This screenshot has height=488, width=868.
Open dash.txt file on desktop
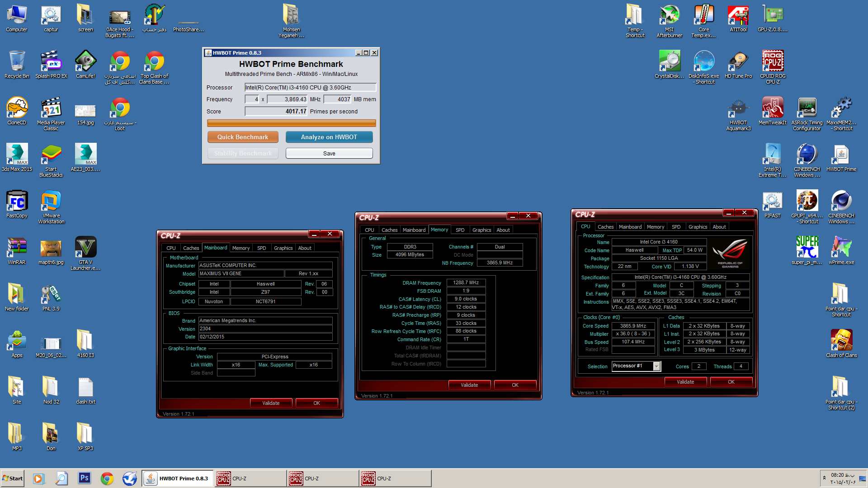click(85, 390)
